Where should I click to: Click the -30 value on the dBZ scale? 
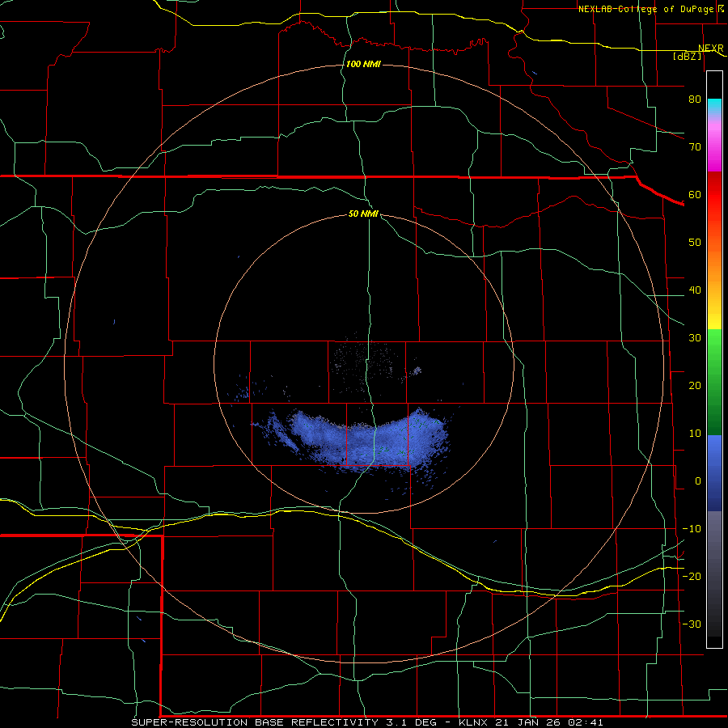[692, 624]
